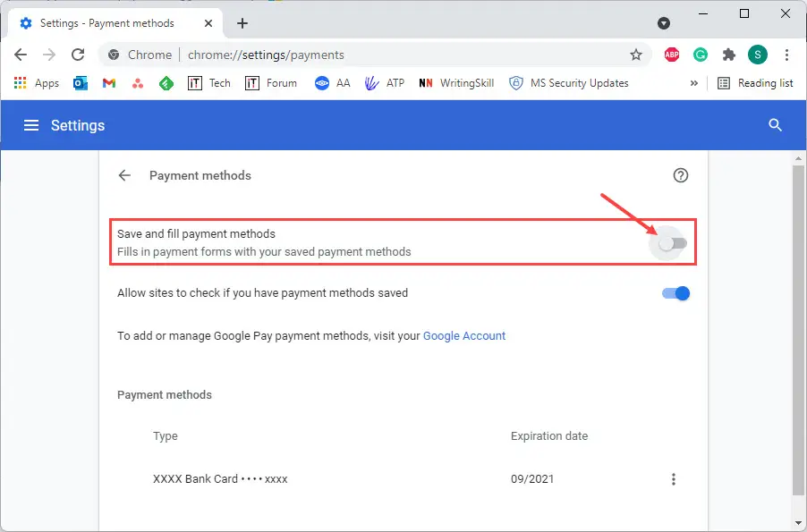Image resolution: width=807 pixels, height=532 pixels.
Task: Reload the page using the refresh icon
Action: point(78,55)
